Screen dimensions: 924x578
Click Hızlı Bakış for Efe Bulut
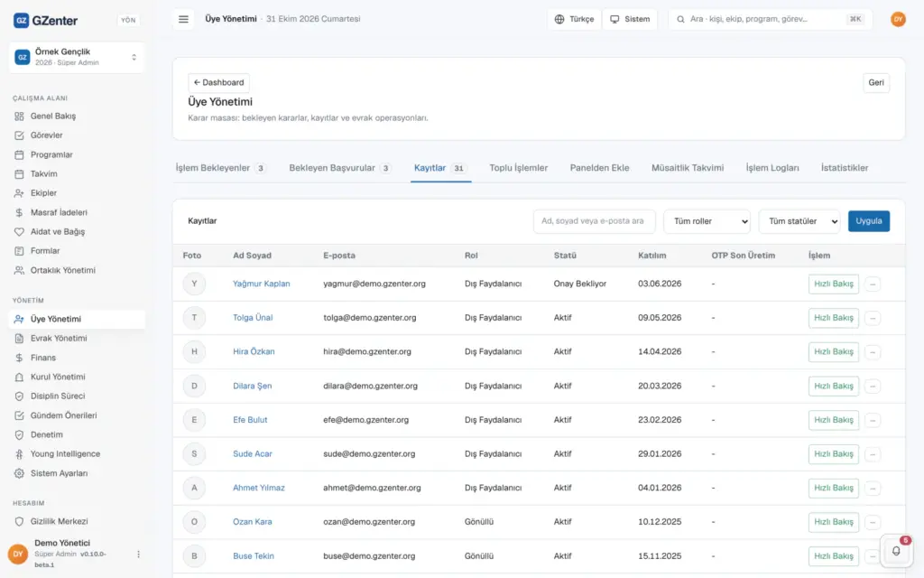[x=833, y=420]
